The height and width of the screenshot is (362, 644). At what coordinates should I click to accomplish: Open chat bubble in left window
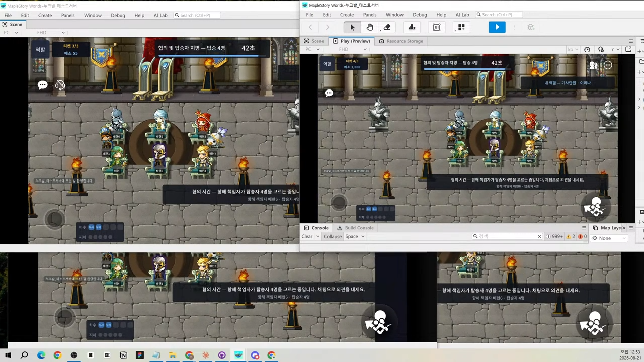click(43, 85)
